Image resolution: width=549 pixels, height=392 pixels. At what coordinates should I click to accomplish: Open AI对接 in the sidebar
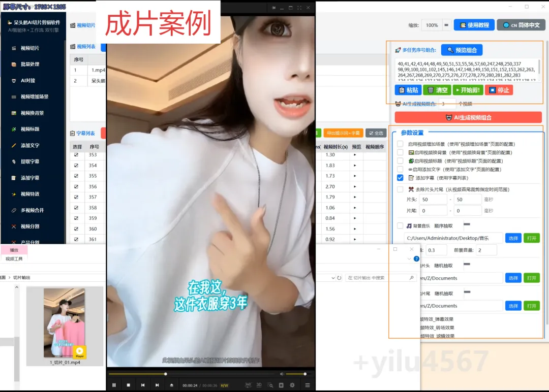click(28, 80)
